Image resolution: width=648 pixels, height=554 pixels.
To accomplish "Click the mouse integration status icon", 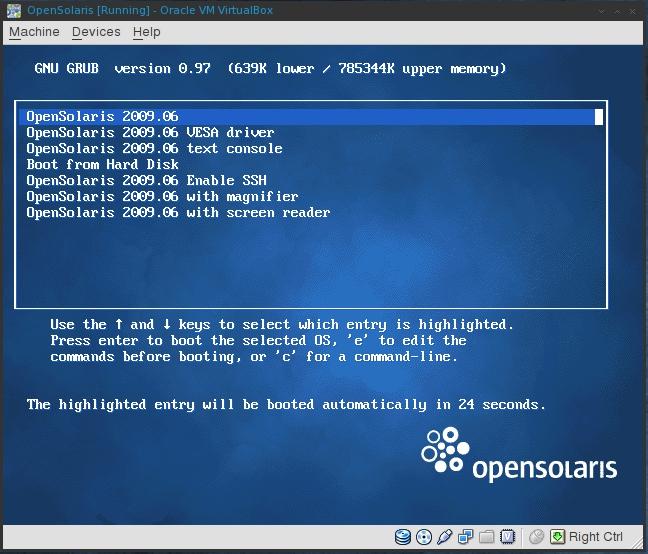I will pos(536,537).
